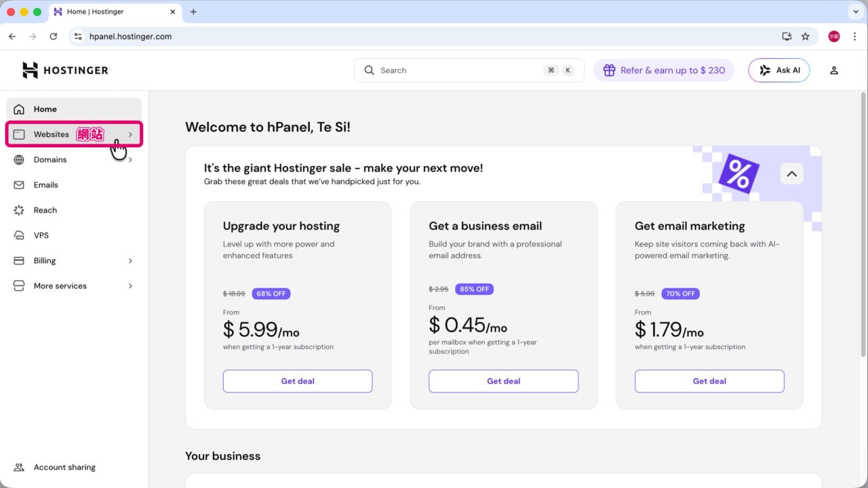The image size is (868, 488).
Task: Close the Home | Hostinger tab
Action: point(172,12)
